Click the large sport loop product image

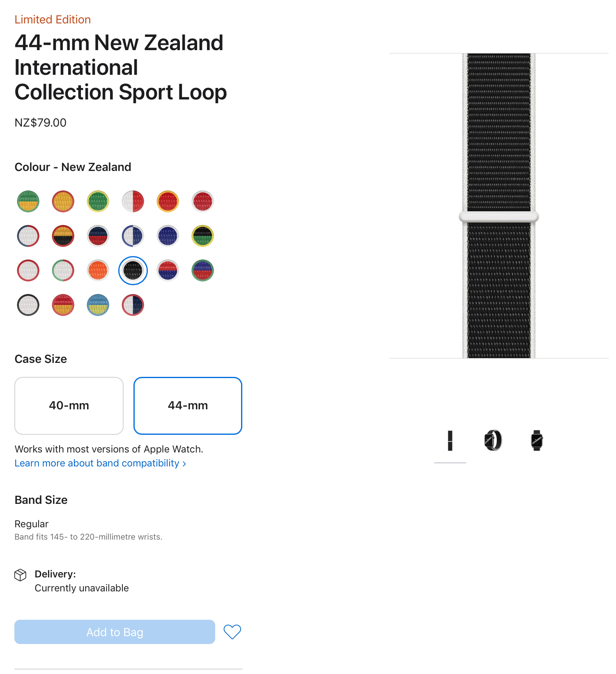[499, 205]
